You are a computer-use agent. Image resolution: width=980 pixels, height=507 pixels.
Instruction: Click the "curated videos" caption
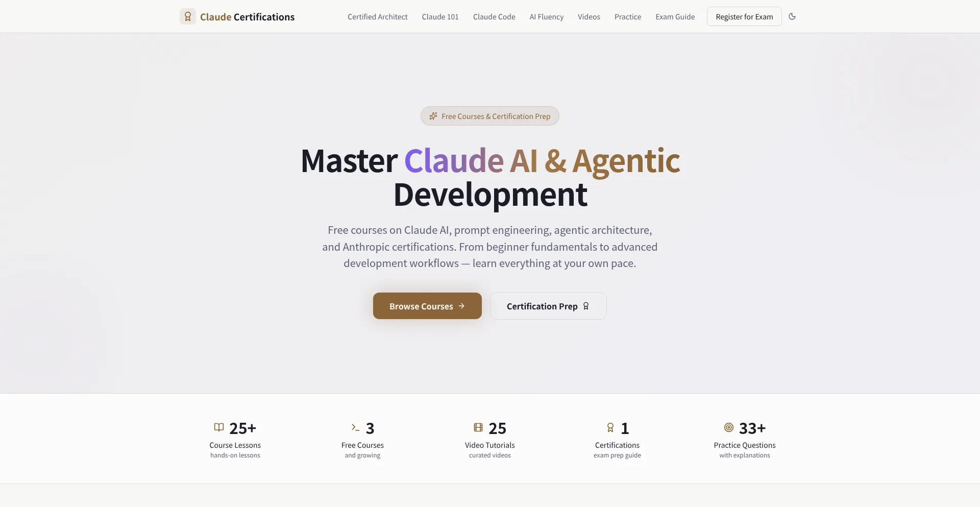(490, 455)
